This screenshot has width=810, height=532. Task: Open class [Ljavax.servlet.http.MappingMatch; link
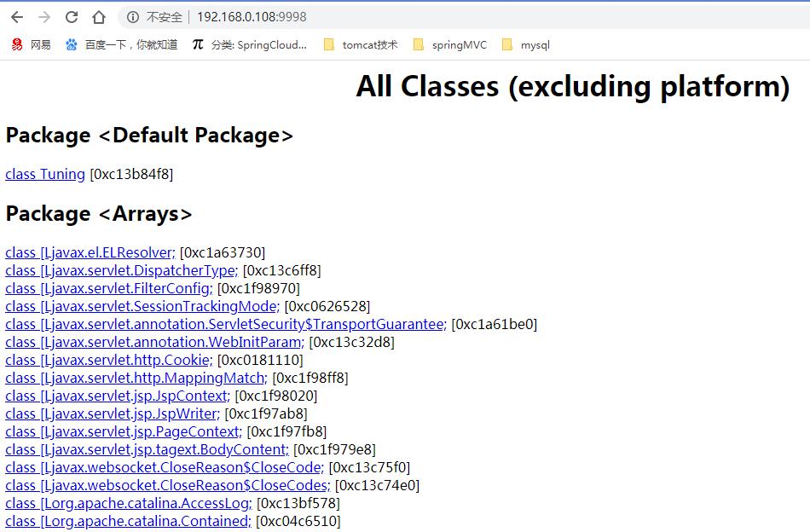click(x=136, y=378)
